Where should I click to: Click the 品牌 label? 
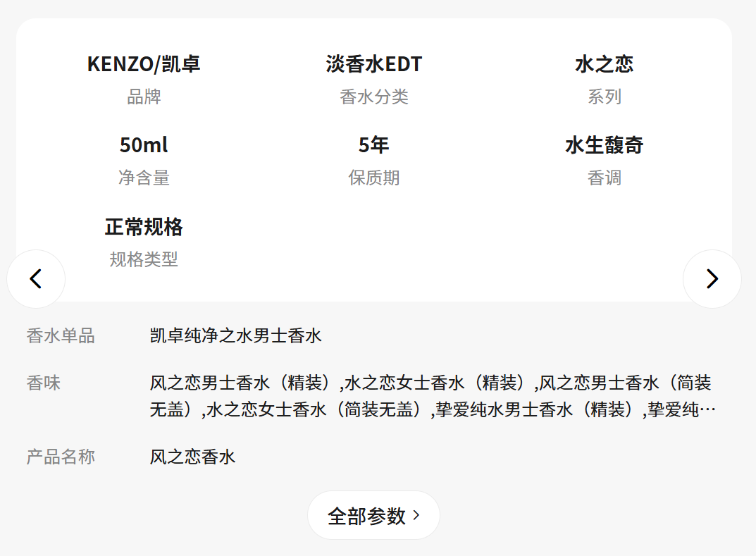click(144, 97)
